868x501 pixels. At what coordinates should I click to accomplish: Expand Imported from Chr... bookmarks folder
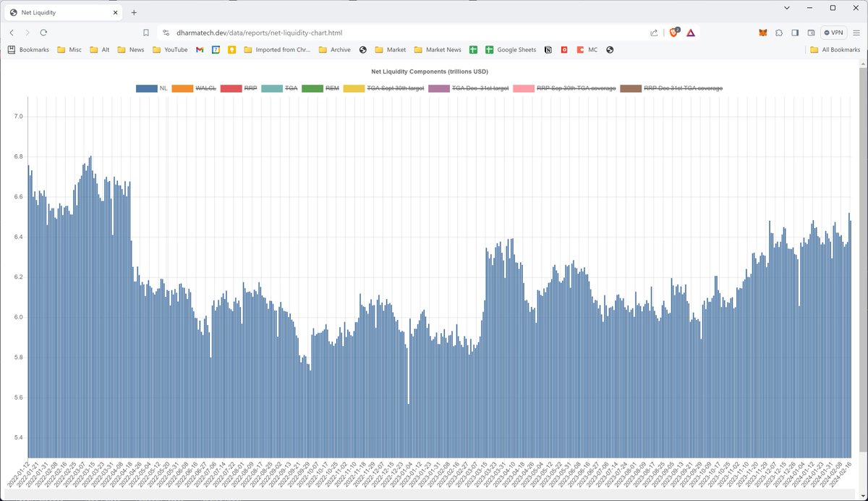[278, 50]
